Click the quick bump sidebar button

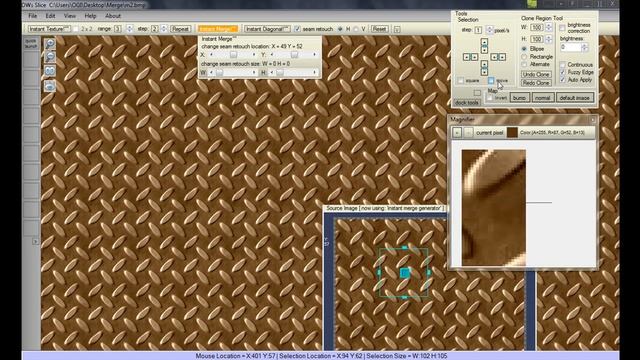(31, 43)
